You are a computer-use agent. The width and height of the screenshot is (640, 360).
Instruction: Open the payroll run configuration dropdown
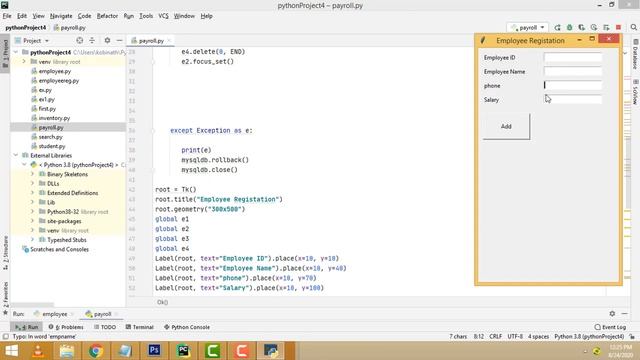[x=528, y=27]
